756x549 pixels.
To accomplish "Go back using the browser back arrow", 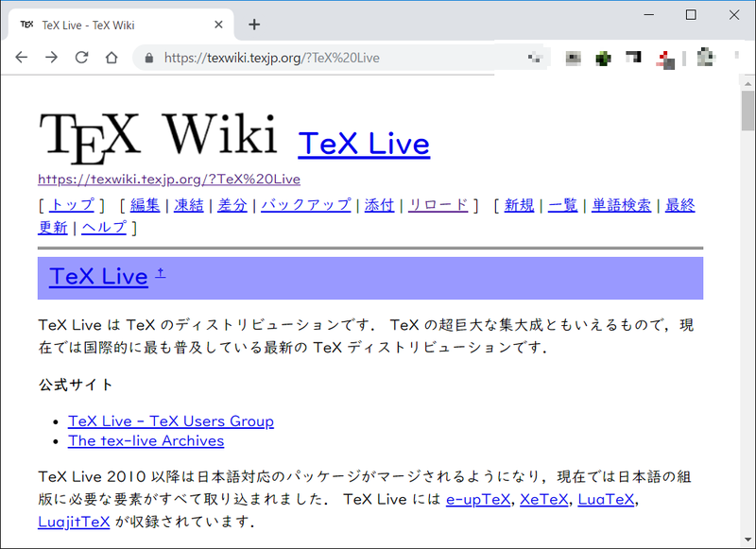I will pos(21,58).
